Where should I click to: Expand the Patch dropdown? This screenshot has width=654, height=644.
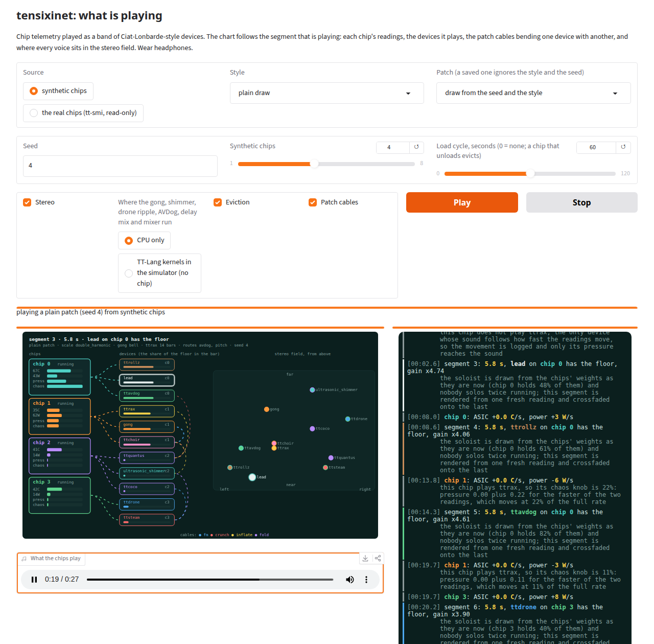pyautogui.click(x=533, y=93)
